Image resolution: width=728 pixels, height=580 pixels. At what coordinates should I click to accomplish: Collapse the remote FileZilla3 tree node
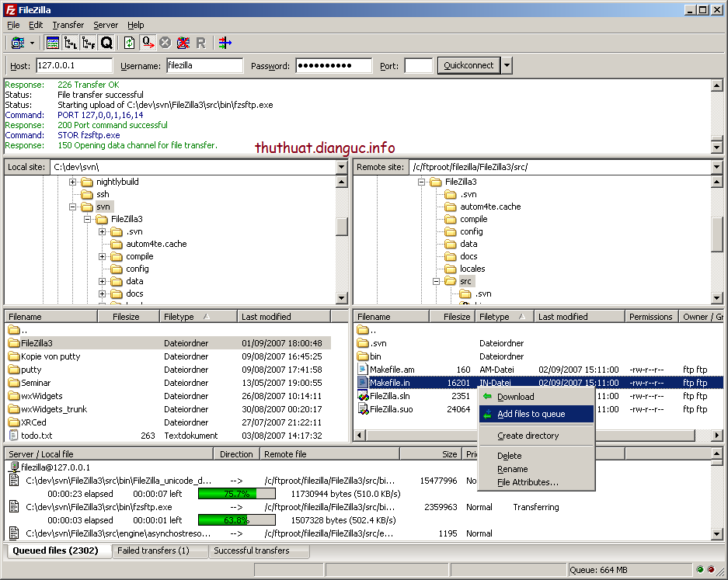[421, 182]
